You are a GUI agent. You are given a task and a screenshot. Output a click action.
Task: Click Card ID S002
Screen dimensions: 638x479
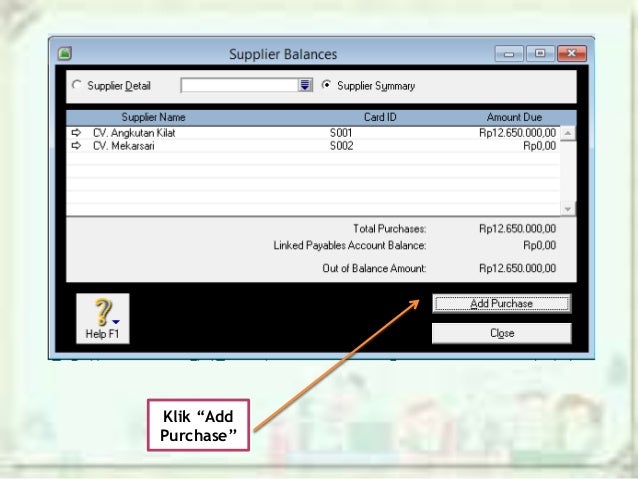[341, 146]
